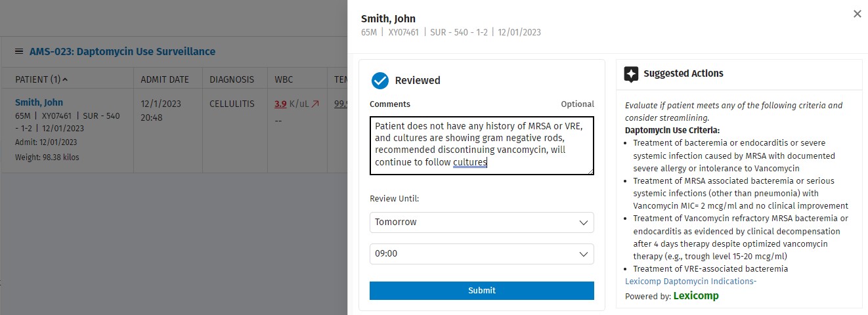This screenshot has width=868, height=315.
Task: Click the Reviewed checkmark icon
Action: point(380,81)
